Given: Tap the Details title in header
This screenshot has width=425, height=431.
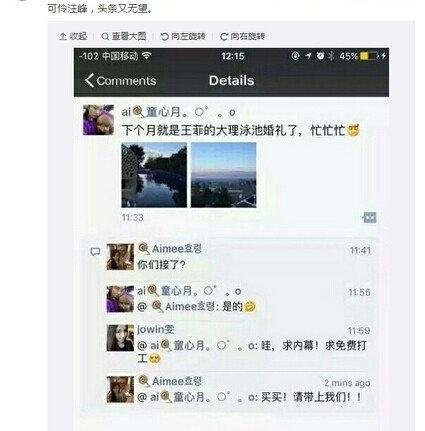Looking at the screenshot, I should click(x=231, y=80).
